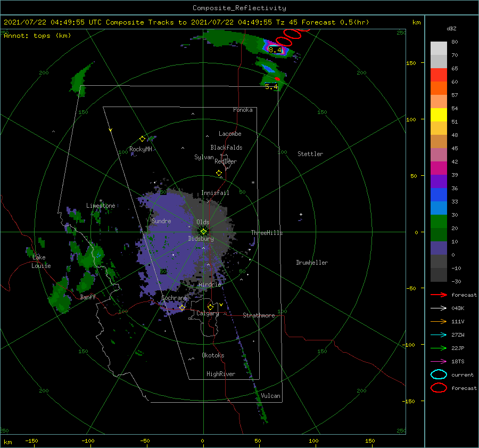Click the magenta 42 dBZ color swatch

click(x=439, y=168)
